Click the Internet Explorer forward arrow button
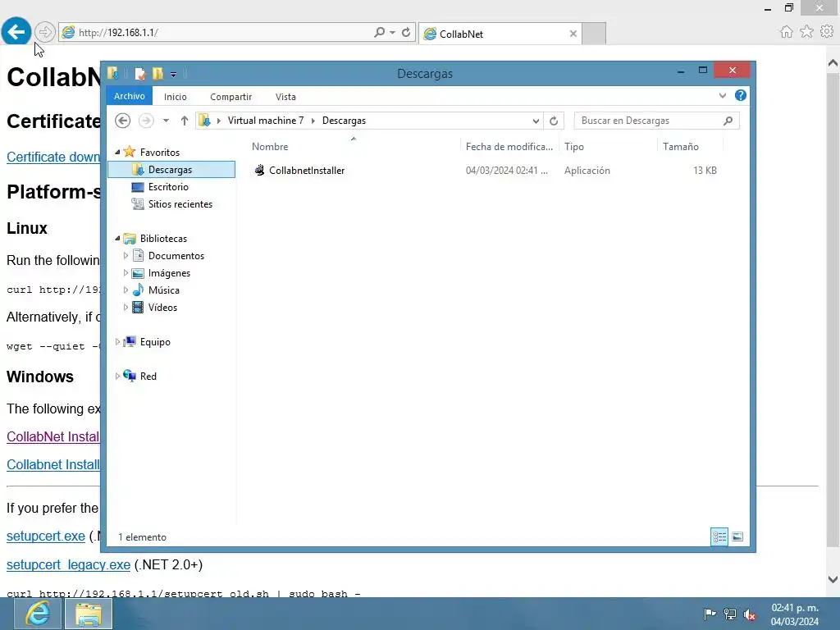840x630 pixels. pyautogui.click(x=45, y=32)
